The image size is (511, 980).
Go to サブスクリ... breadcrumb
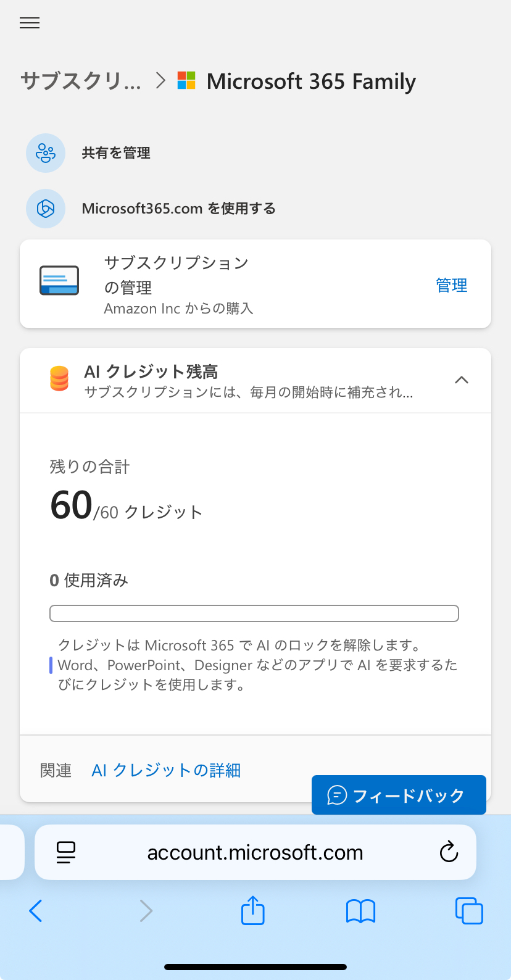[81, 81]
